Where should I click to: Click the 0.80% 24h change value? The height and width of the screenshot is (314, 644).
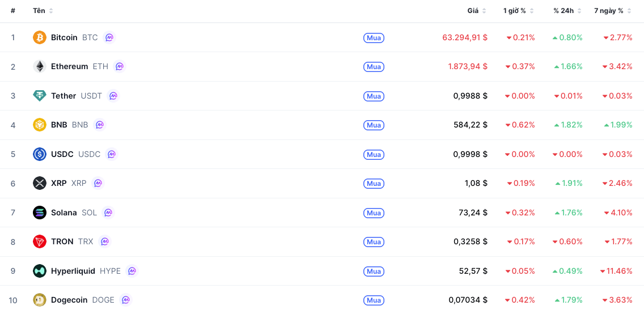[567, 38]
